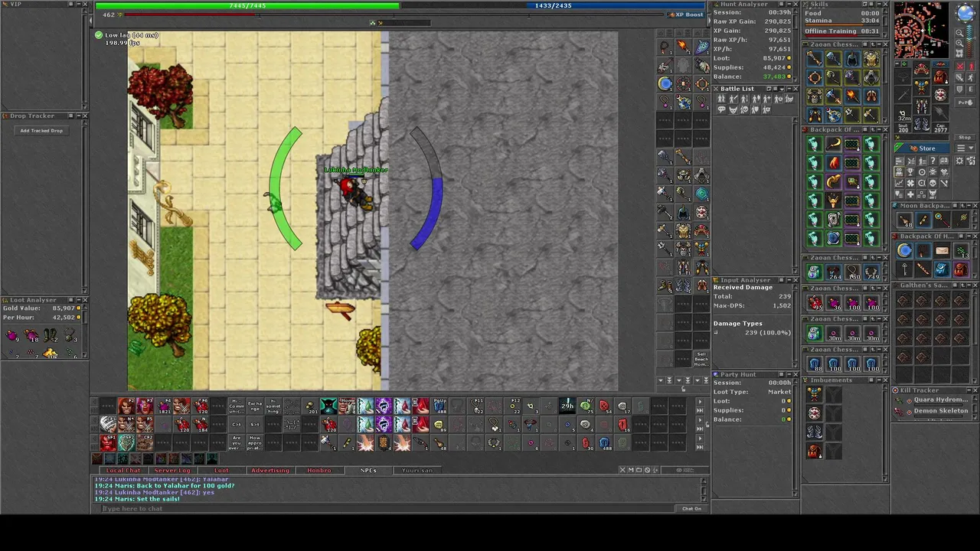The image size is (980, 551).
Task: Click the boots imbuement slot
Action: (x=815, y=432)
